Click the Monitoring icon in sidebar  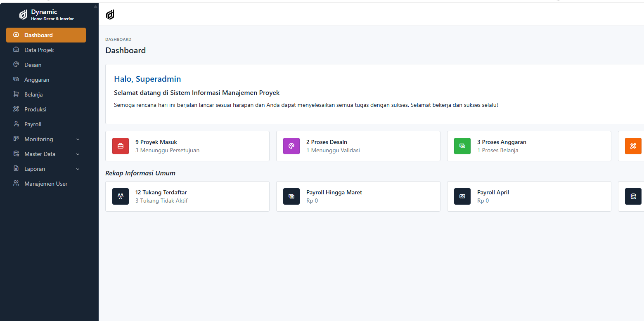click(x=16, y=139)
